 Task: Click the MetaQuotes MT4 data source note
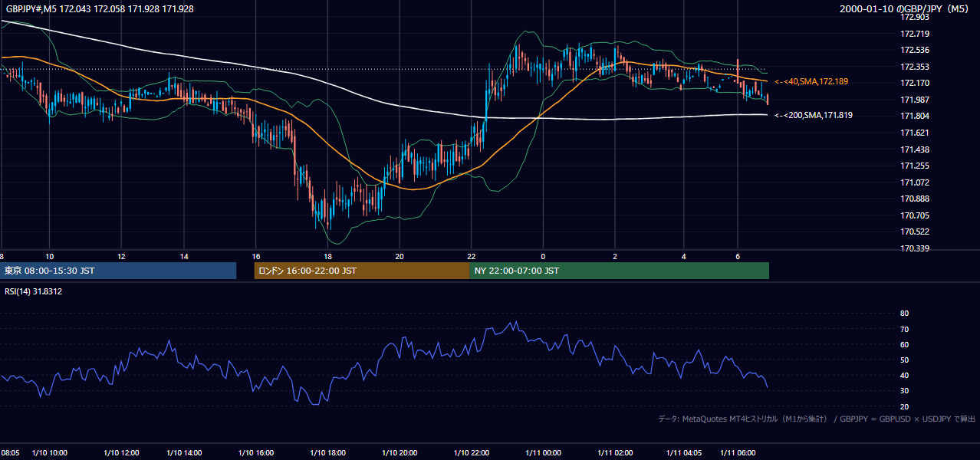[x=817, y=419]
